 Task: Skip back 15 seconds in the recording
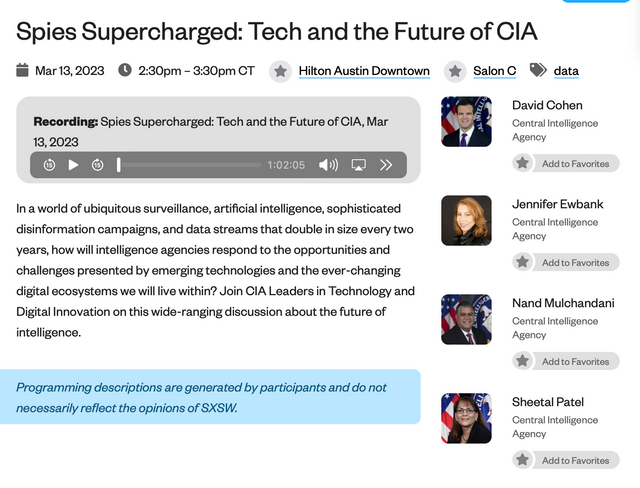point(49,165)
